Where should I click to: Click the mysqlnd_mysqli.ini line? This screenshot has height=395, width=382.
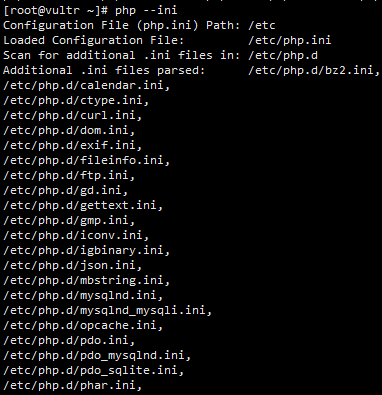click(x=108, y=311)
